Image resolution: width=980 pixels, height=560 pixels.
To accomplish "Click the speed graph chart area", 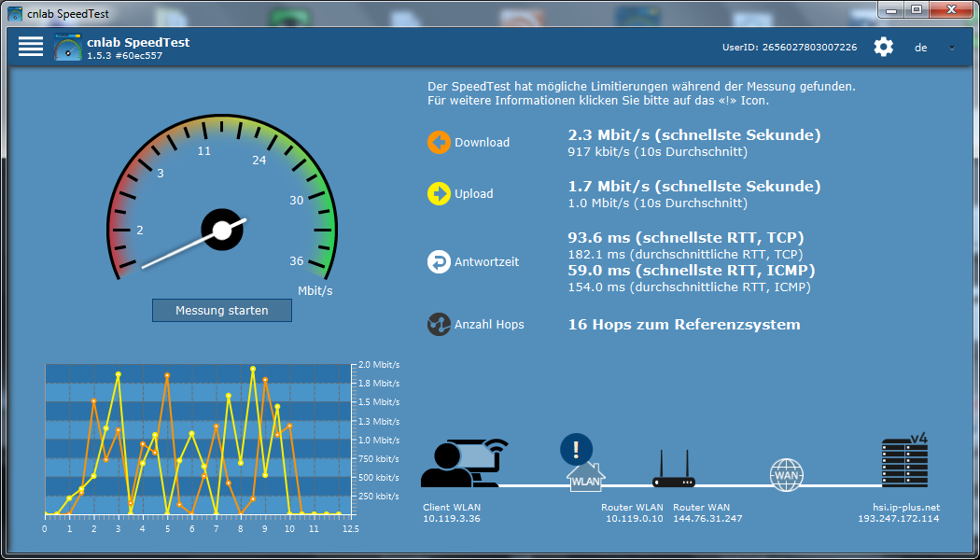I will [x=200, y=440].
